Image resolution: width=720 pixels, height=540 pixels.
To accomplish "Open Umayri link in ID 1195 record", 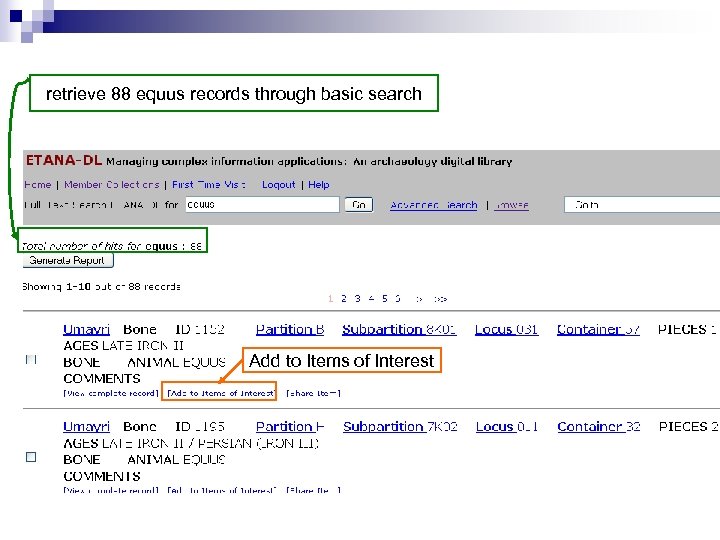I will (86, 427).
